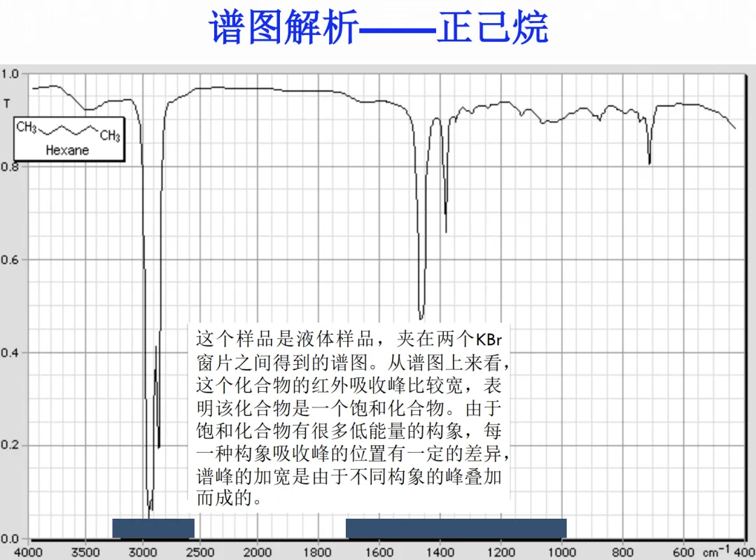Click the y-axis label 0.6
Viewport: 756px width, 560px height.
[x=10, y=260]
